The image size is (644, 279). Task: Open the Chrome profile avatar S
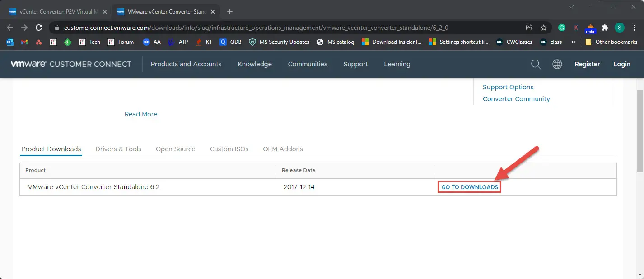point(620,28)
